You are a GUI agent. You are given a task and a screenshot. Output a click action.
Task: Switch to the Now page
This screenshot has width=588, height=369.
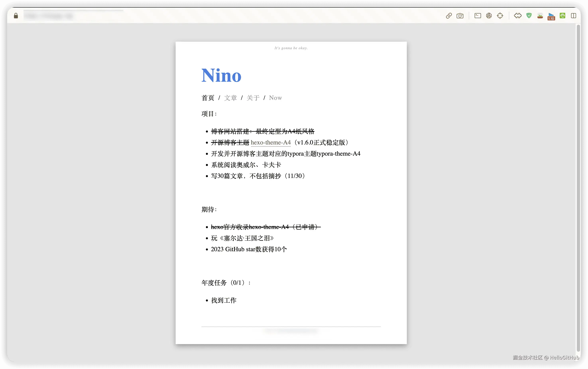(275, 98)
